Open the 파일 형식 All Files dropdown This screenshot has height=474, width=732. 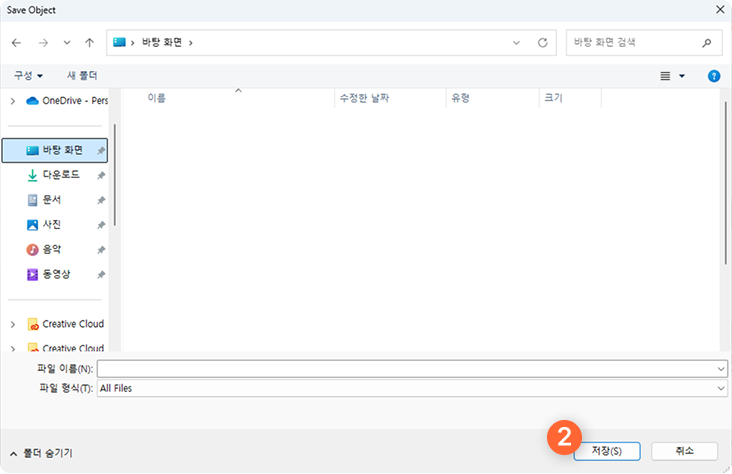tap(412, 388)
